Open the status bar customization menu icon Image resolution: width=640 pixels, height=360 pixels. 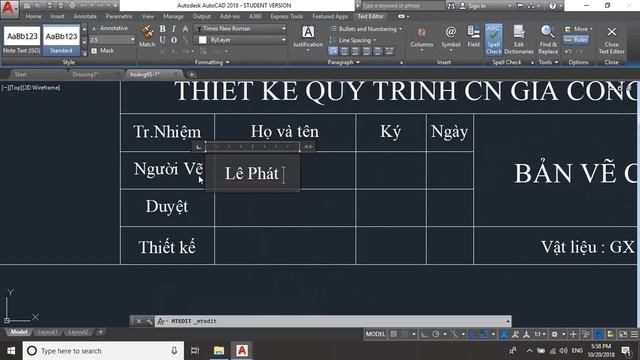click(634, 334)
